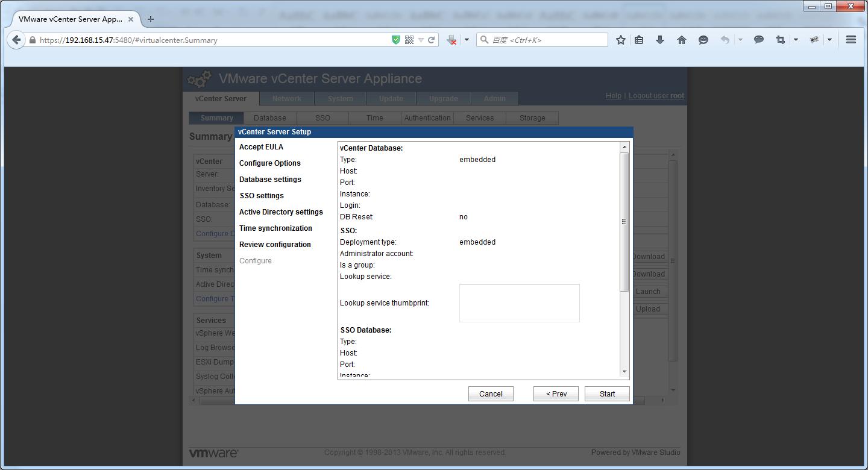Image resolution: width=868 pixels, height=470 pixels.
Task: Select Time synchronization wizard step
Action: [x=275, y=228]
